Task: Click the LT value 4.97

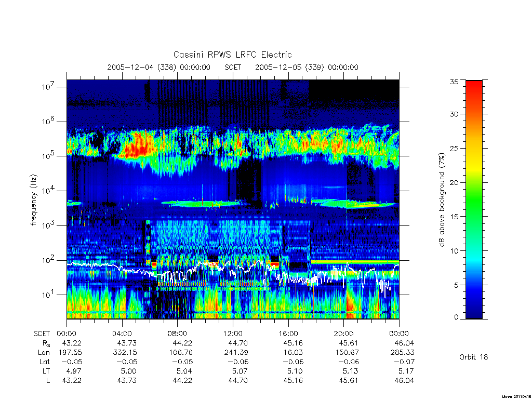Action: click(x=74, y=371)
